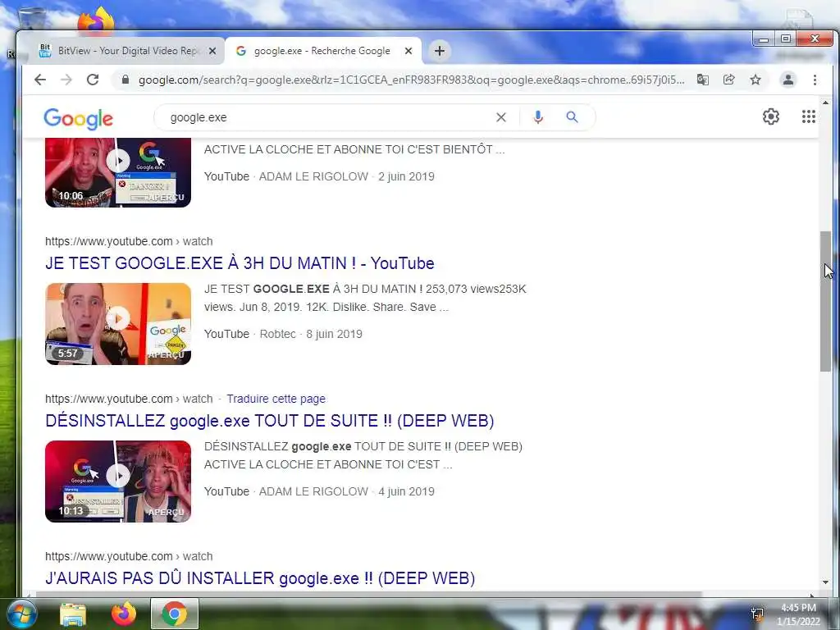Image resolution: width=840 pixels, height=630 pixels.
Task: Click the 253,073 views snippet text
Action: pyautogui.click(x=365, y=299)
